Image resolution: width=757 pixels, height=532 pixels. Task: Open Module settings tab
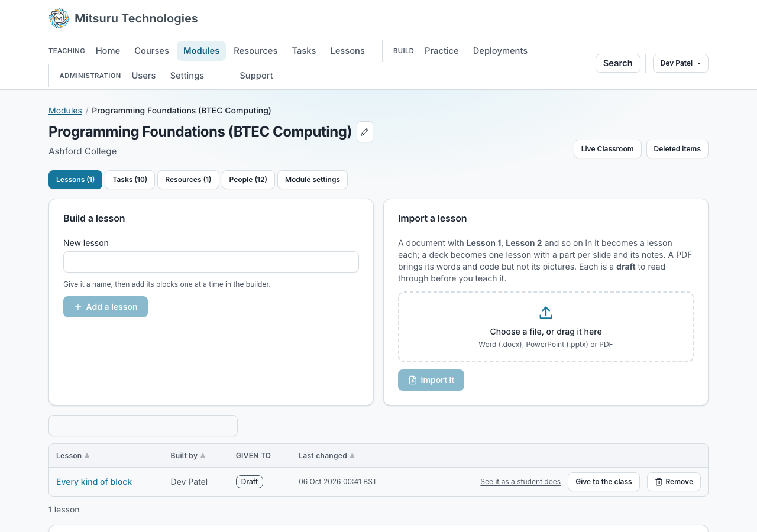coord(312,180)
